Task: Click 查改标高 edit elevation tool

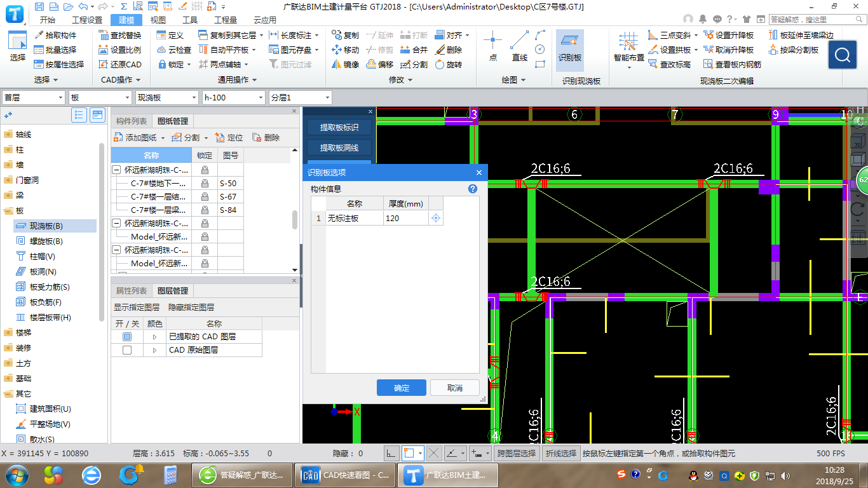Action: pyautogui.click(x=669, y=64)
